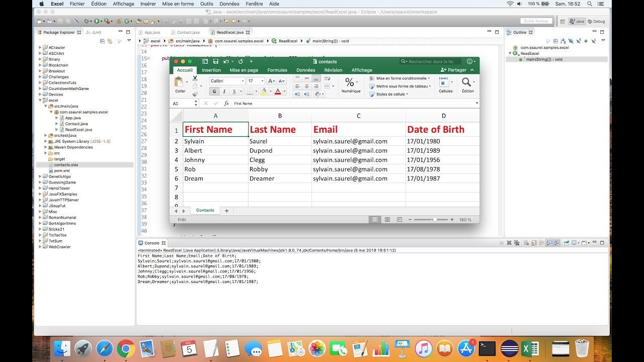This screenshot has width=644, height=362.
Task: Click the wrap text icon in Excel ribbon
Action: [x=327, y=78]
